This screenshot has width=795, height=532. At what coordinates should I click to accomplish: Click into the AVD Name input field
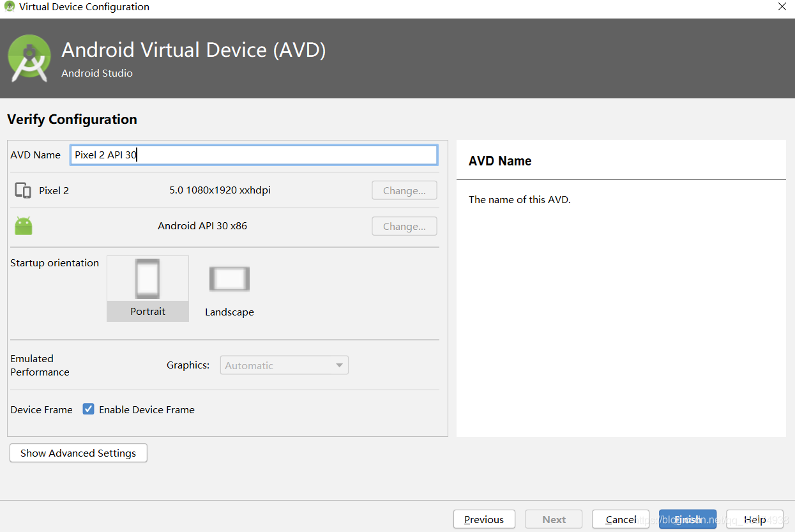click(x=254, y=155)
